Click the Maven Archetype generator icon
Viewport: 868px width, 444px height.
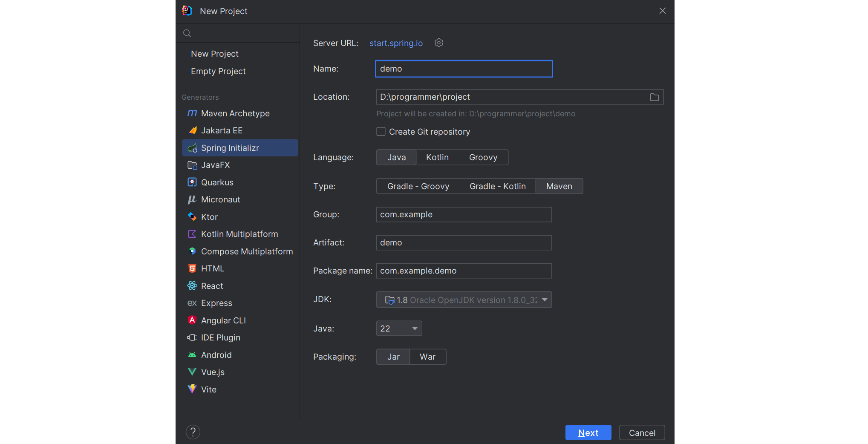click(x=192, y=113)
